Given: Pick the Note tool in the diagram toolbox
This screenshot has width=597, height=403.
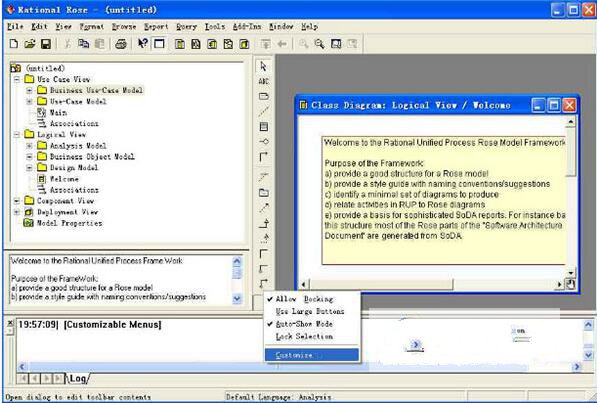Looking at the screenshot, I should (x=263, y=96).
